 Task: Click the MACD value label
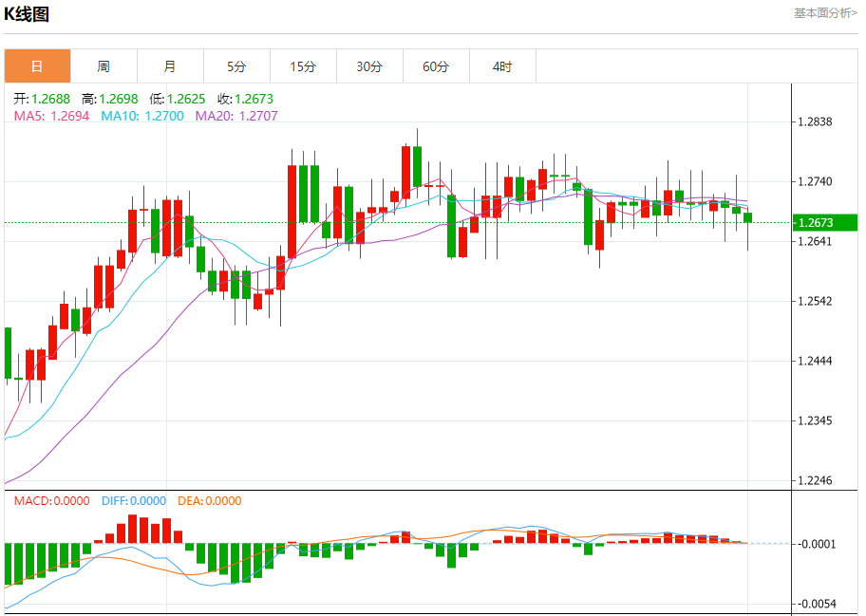pos(51,501)
